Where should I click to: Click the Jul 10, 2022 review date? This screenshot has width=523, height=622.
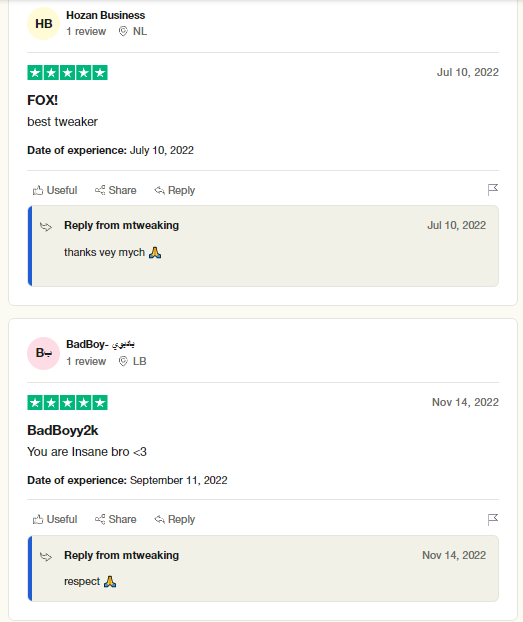[x=467, y=72]
